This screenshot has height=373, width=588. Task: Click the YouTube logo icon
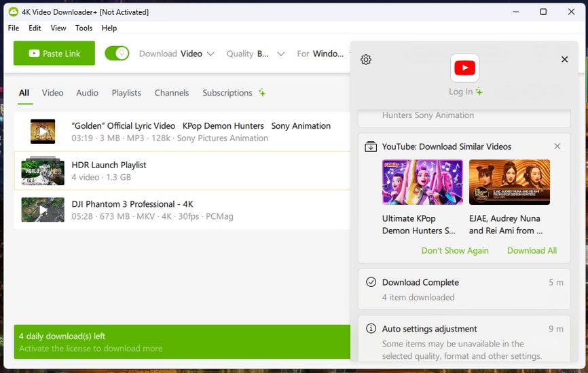point(464,68)
